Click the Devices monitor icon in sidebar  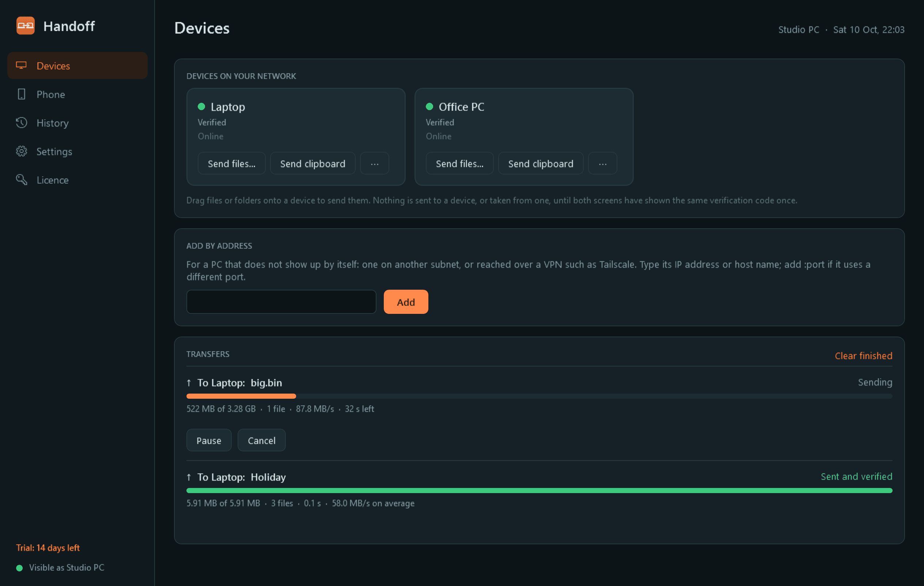coord(22,65)
